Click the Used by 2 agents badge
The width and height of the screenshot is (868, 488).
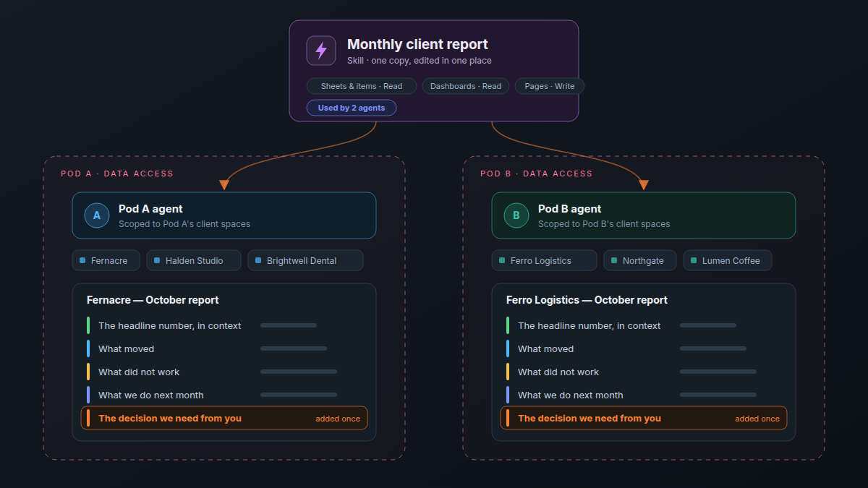click(352, 108)
